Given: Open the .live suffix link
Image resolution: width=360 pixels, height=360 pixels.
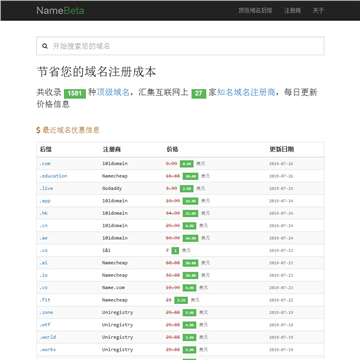Looking at the screenshot, I should 46,188.
